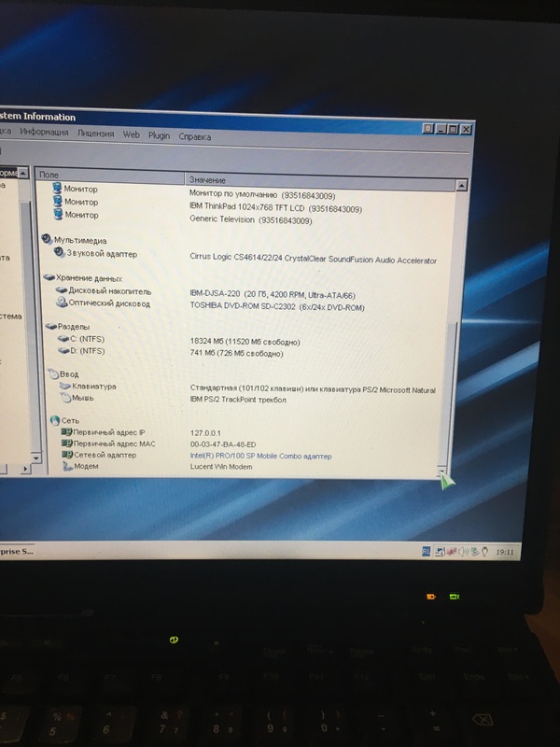
Task: Select the Клавиатура keyboard icon
Action: [65, 386]
